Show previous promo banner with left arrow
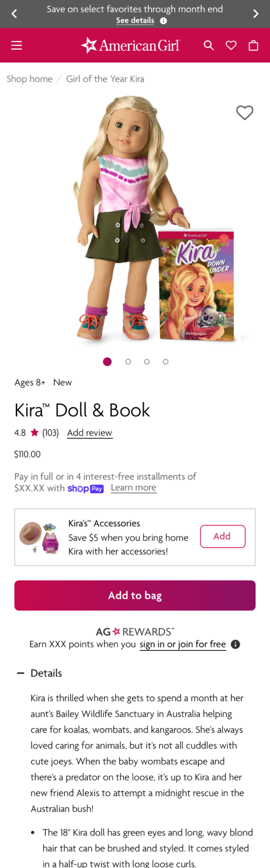The image size is (270, 868). pyautogui.click(x=14, y=14)
